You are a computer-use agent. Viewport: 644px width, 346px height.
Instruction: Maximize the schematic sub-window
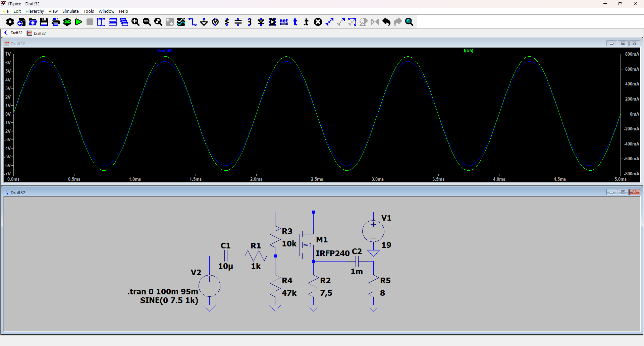623,192
